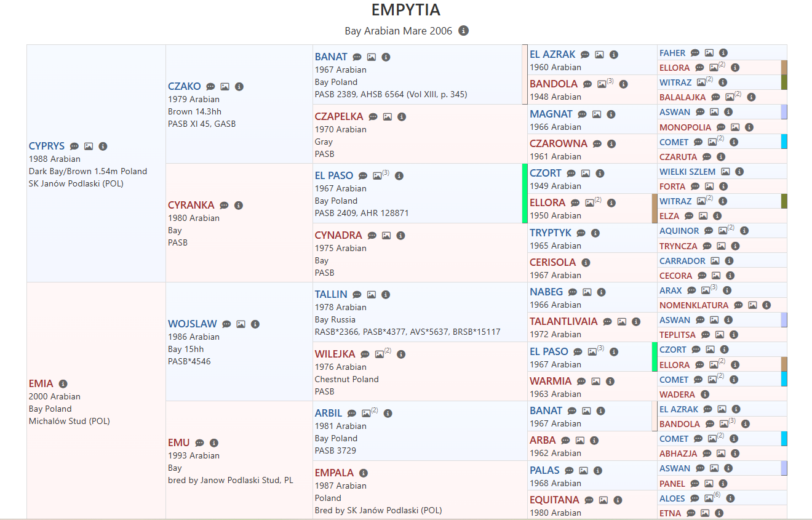812x520 pixels.
Task: View ALOES photo icon with (6) superscript
Action: 709,500
